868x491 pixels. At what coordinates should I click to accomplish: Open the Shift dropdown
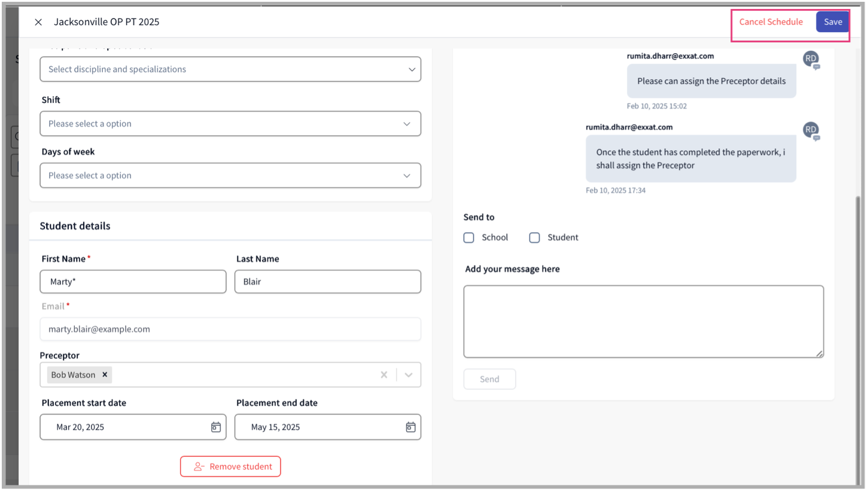[407, 124]
